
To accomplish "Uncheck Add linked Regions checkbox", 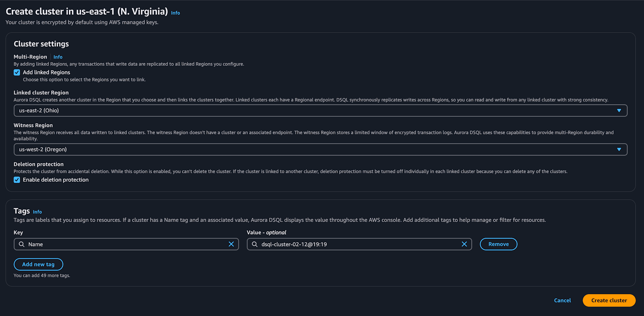I will 17,72.
